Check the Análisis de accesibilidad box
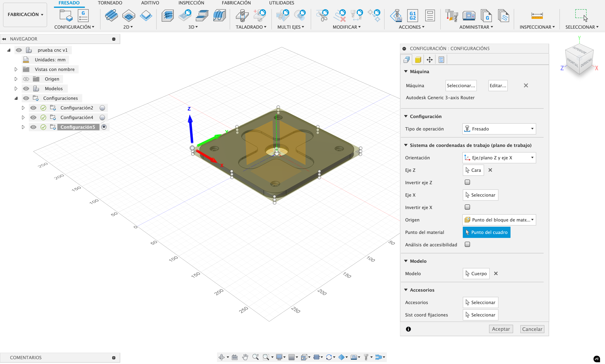This screenshot has width=605, height=364. point(467,244)
